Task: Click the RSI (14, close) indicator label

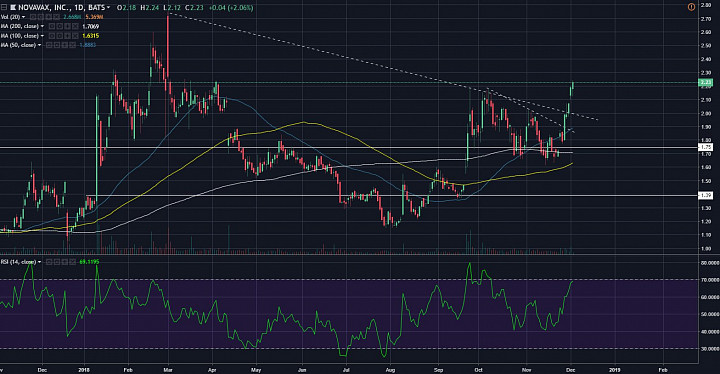Action: click(x=18, y=262)
